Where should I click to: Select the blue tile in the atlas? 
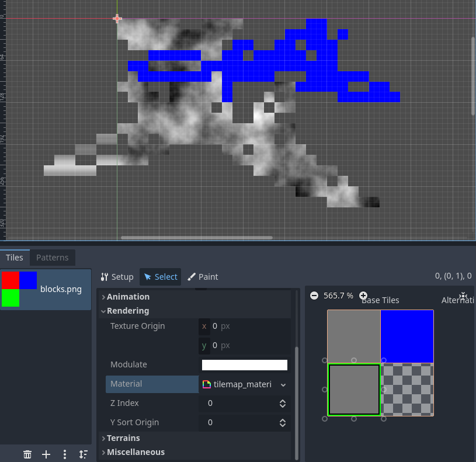406,336
